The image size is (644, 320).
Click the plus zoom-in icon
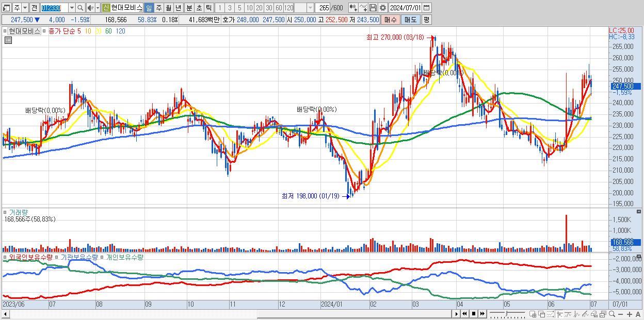point(630,314)
